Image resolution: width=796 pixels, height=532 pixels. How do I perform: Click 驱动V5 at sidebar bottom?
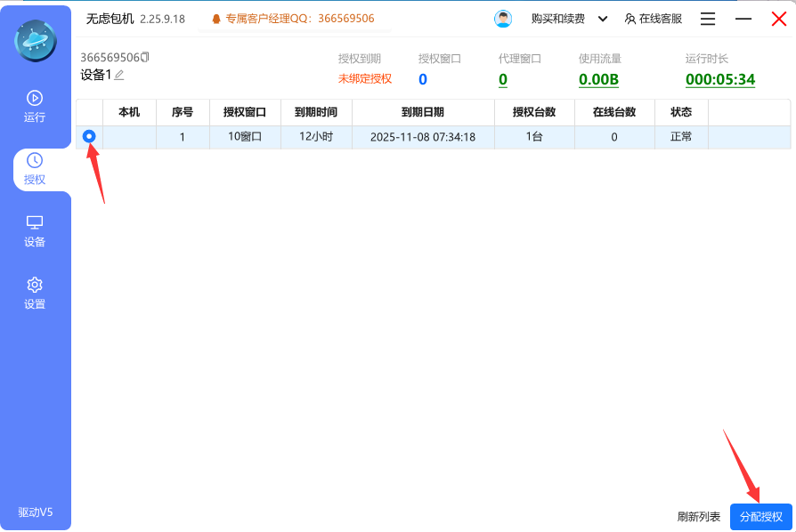(x=36, y=512)
